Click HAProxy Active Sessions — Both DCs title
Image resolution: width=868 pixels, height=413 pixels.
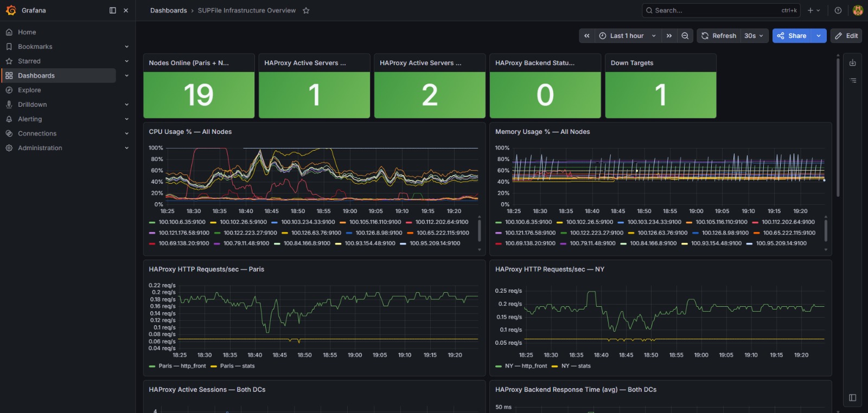(207, 390)
